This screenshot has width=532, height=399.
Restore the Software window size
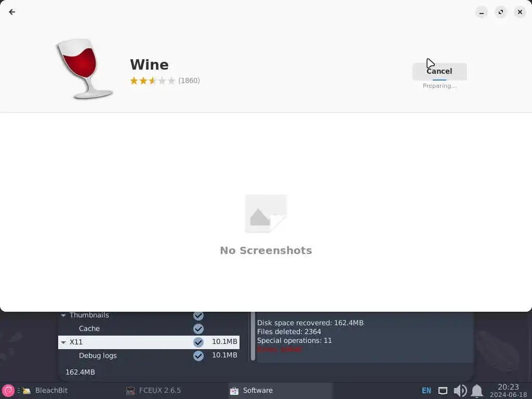501,12
